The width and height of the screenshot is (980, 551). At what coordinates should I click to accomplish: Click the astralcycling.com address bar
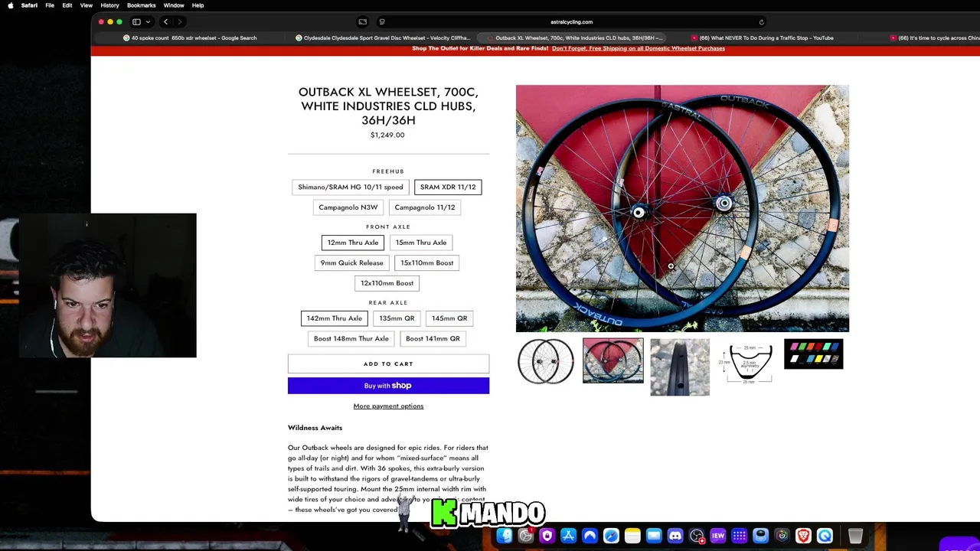(x=571, y=22)
